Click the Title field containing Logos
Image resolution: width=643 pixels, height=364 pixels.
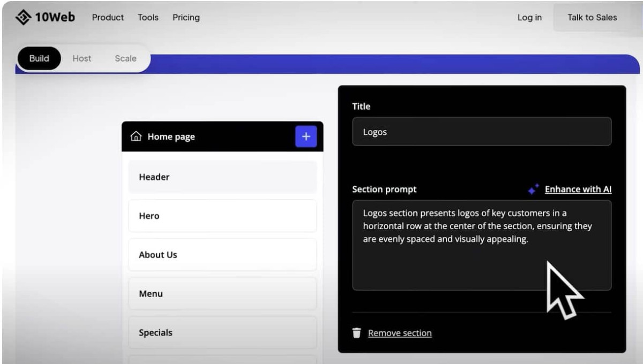pyautogui.click(x=481, y=132)
